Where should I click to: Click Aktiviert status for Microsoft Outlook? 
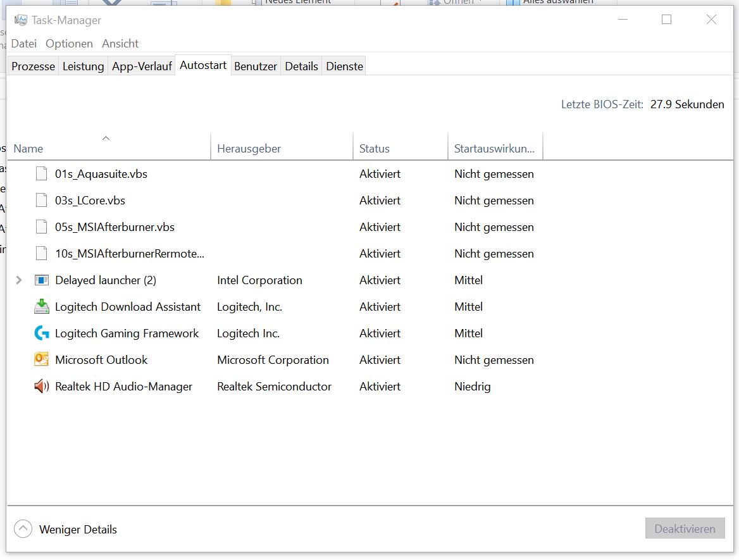(x=380, y=360)
